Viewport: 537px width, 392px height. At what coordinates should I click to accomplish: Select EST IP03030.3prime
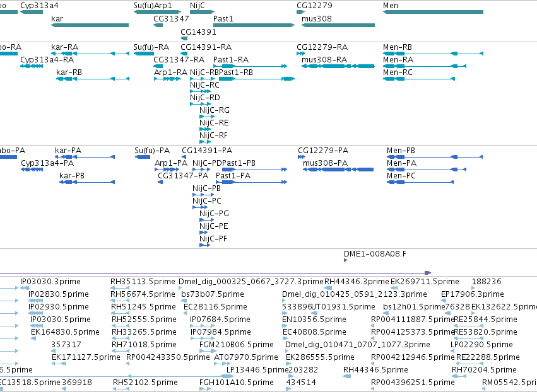tap(25, 288)
